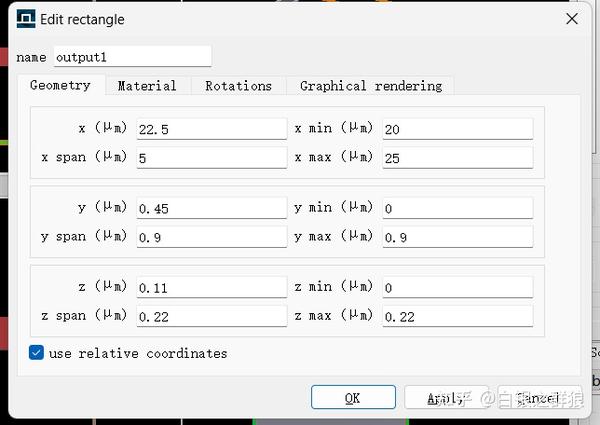Close the Edit rectangle dialog
The height and width of the screenshot is (425, 600).
(572, 19)
